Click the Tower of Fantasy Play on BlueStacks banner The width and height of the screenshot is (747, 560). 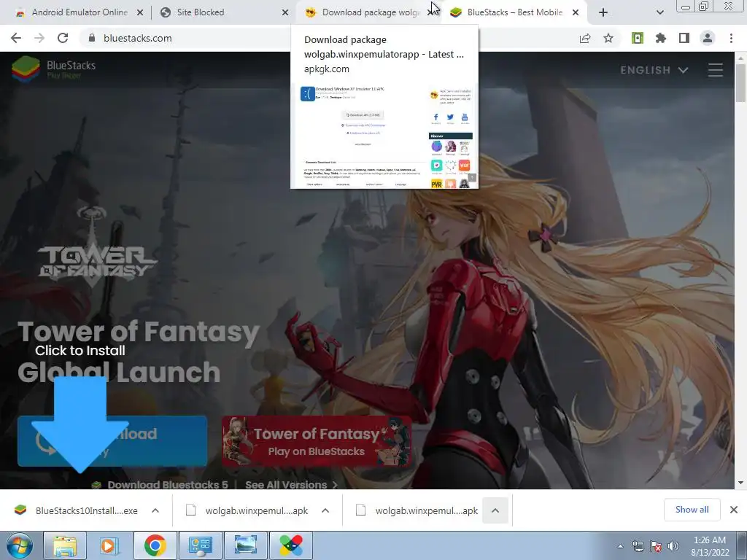coord(317,441)
